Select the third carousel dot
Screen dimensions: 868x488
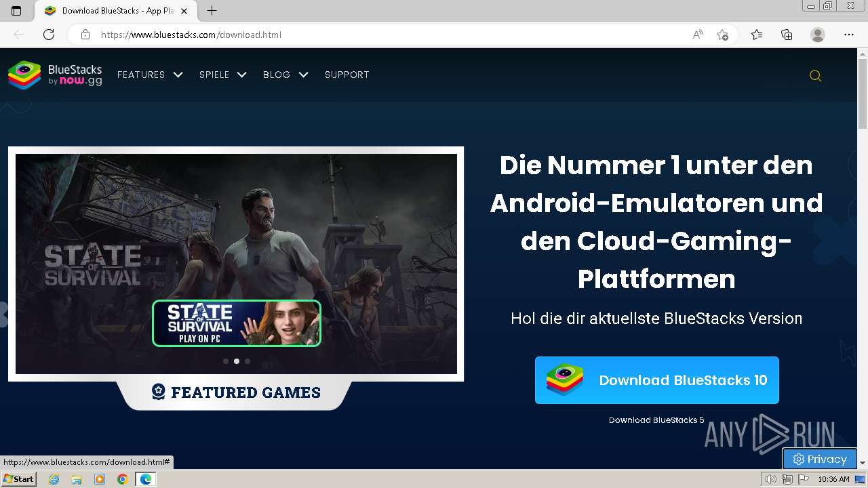coord(248,361)
